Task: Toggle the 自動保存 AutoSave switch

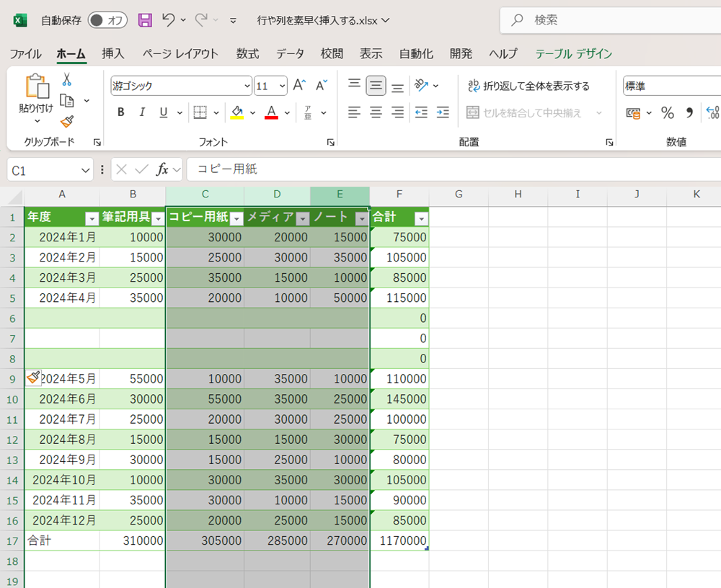Action: point(107,20)
